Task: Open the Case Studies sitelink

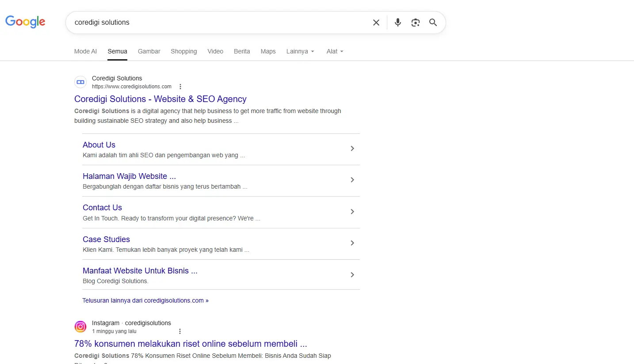Action: (x=106, y=239)
